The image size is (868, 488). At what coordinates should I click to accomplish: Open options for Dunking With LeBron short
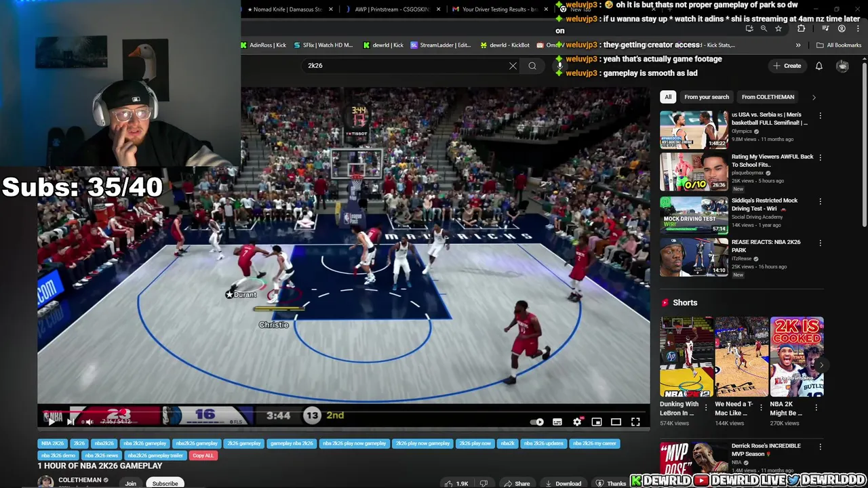[x=706, y=407]
